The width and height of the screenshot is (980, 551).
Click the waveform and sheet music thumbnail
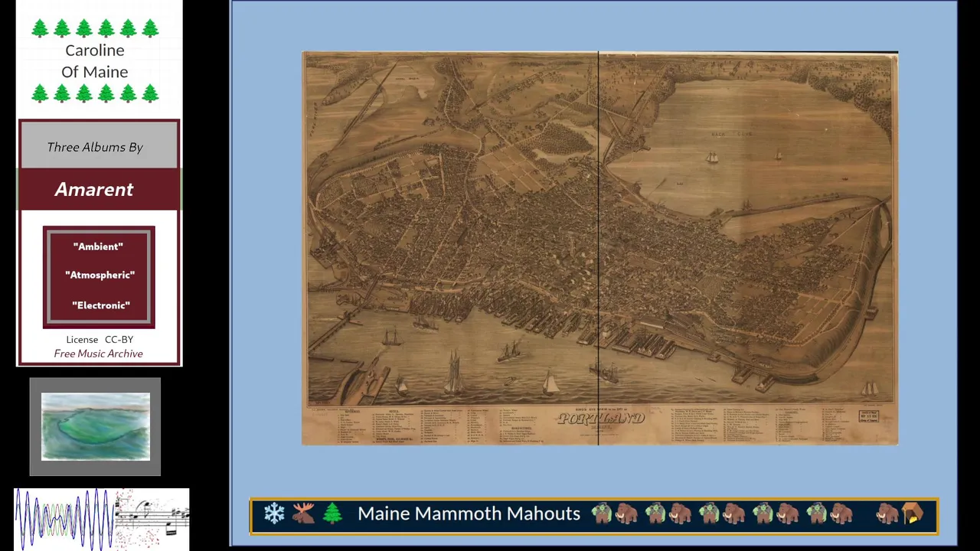[102, 519]
